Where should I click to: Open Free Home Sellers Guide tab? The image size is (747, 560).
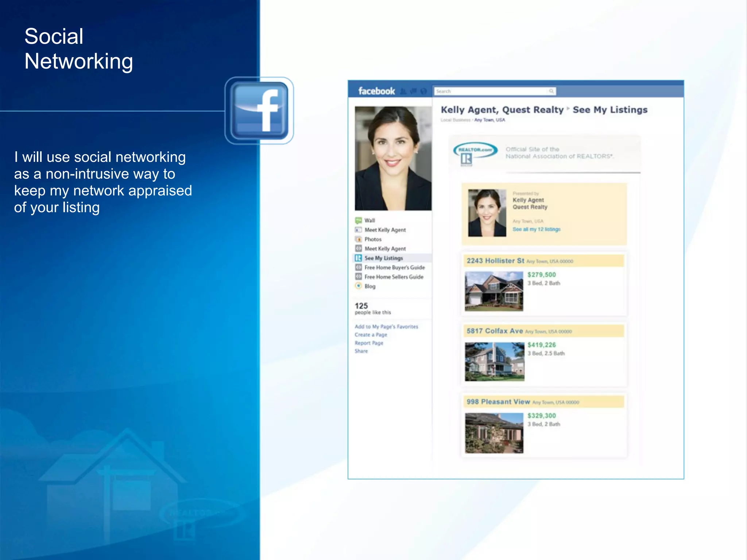(394, 277)
